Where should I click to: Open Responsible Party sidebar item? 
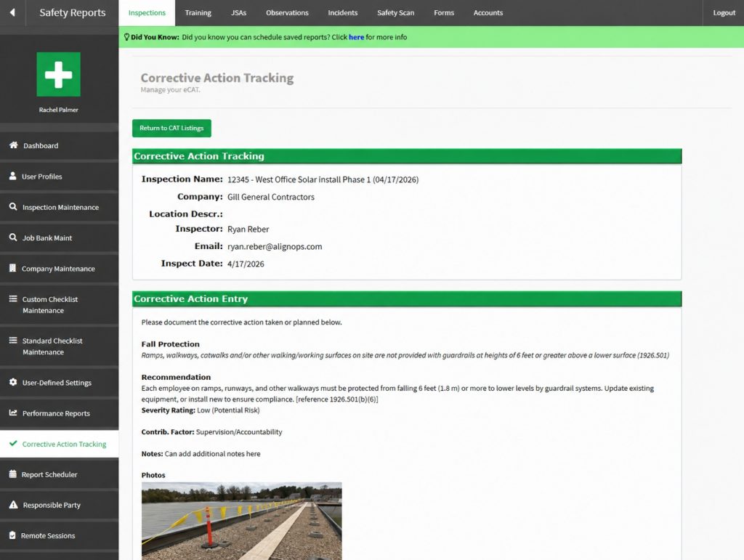point(60,505)
